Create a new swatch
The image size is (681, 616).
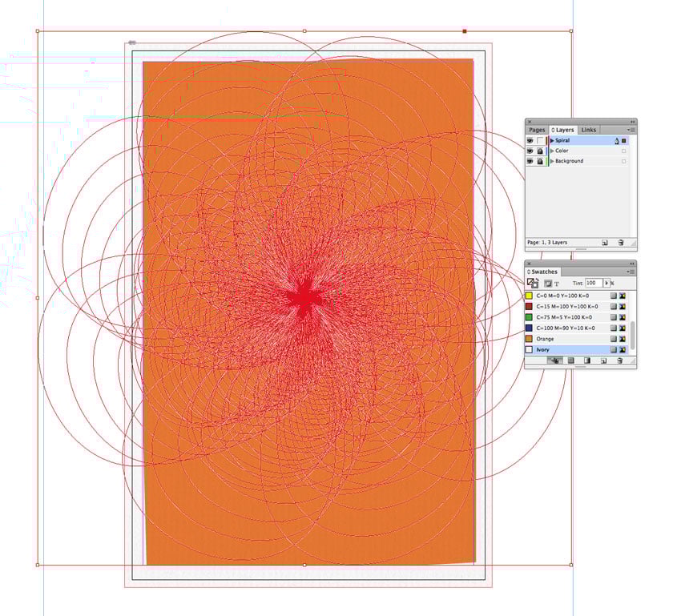[x=604, y=360]
